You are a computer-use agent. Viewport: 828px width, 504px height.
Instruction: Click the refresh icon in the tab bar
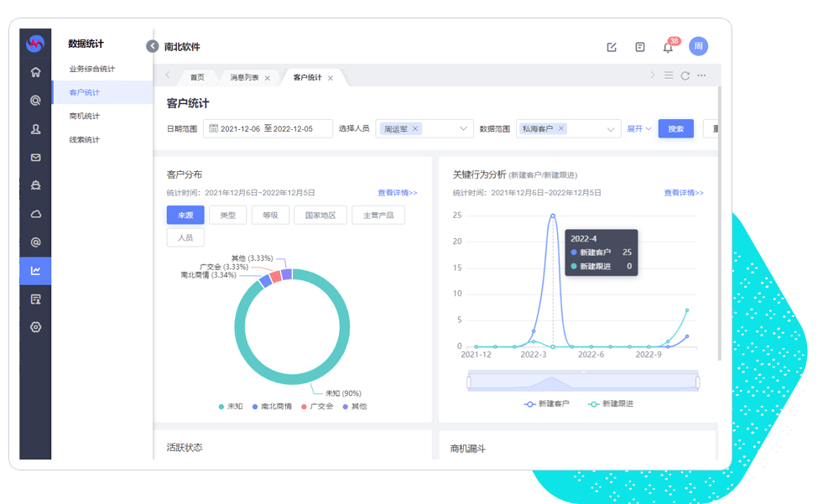click(685, 75)
